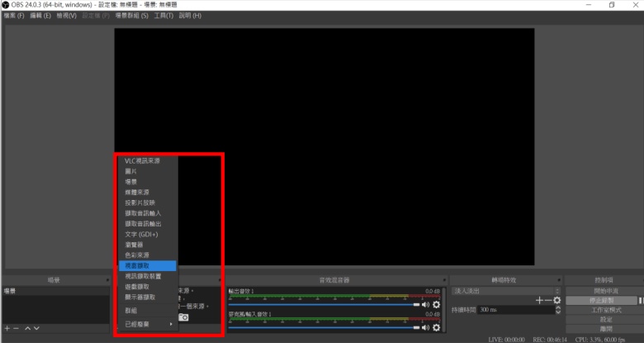Select highlighted 視窗擷取 menu item

[x=148, y=265]
